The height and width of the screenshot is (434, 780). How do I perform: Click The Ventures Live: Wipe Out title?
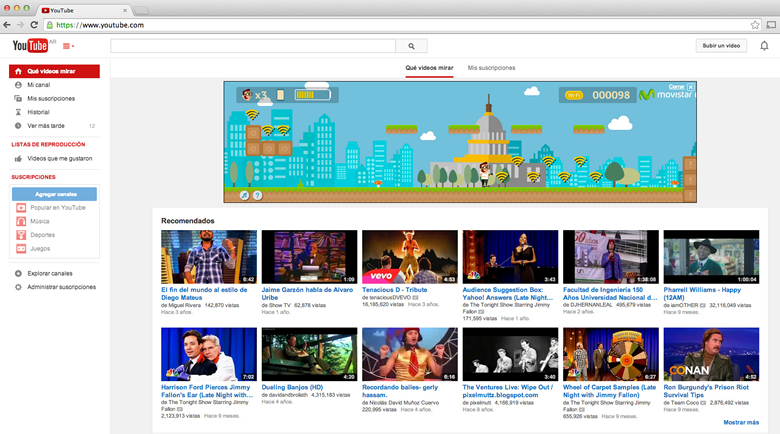[x=508, y=391]
